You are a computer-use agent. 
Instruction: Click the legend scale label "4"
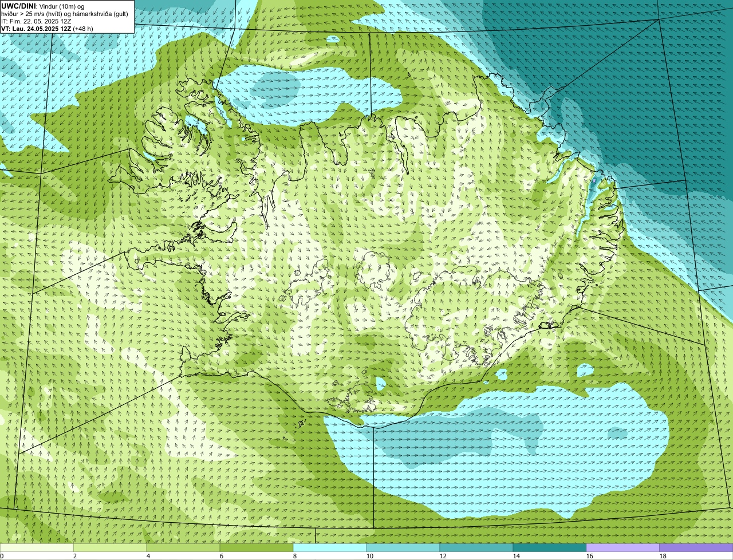point(148,556)
